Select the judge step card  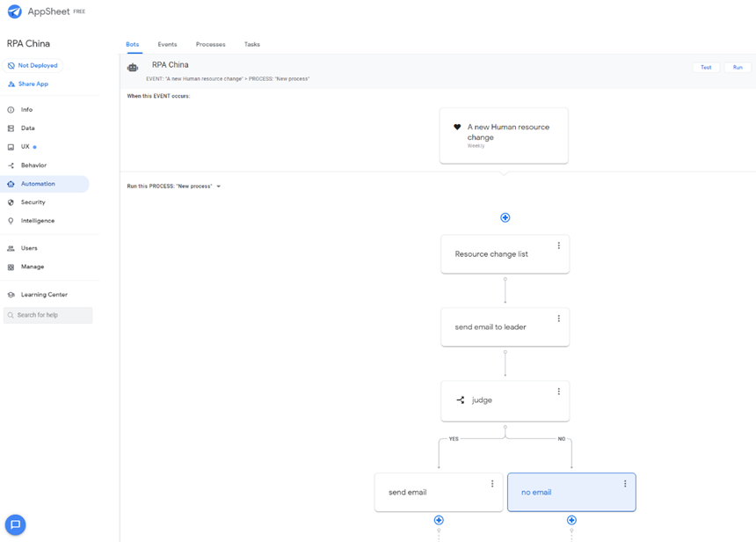click(x=505, y=401)
